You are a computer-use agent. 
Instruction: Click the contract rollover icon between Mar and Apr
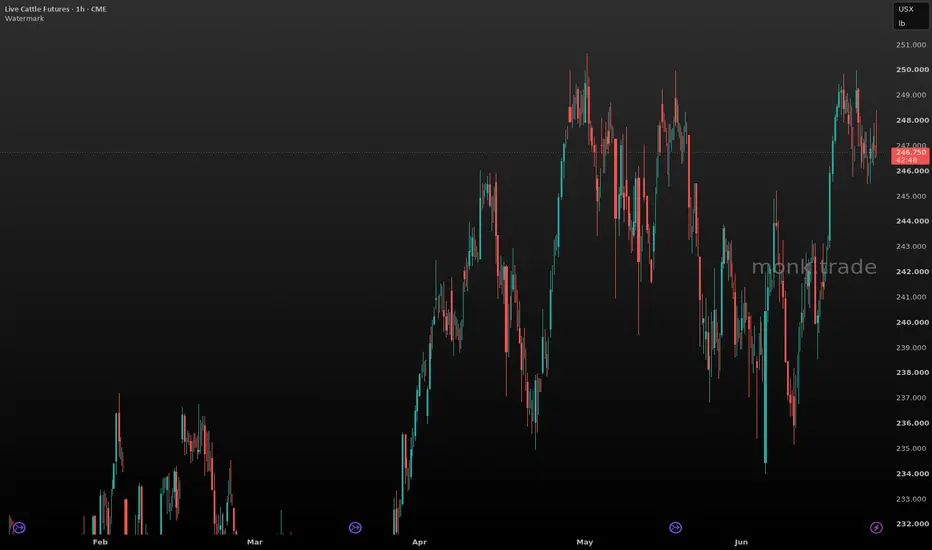point(355,527)
